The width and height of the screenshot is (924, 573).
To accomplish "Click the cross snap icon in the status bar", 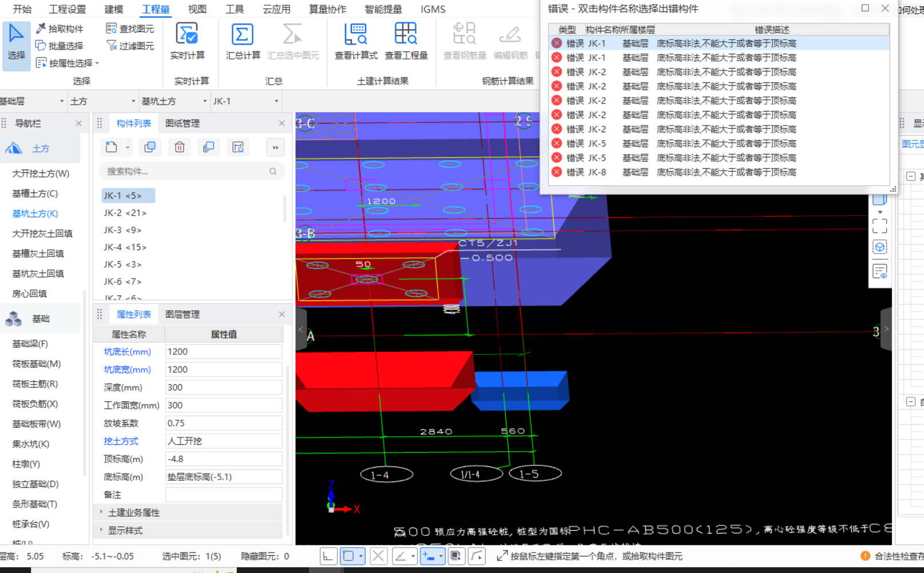I will (378, 556).
